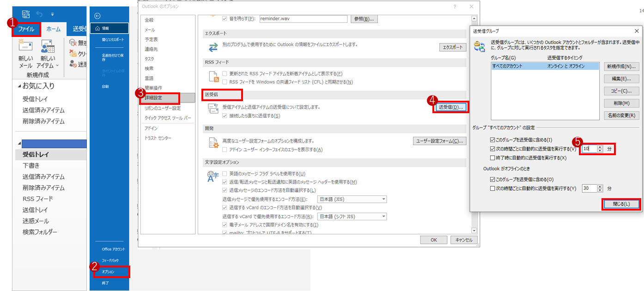Open the quick access toolbar customize arrow
The image size is (644, 291).
click(x=52, y=15)
